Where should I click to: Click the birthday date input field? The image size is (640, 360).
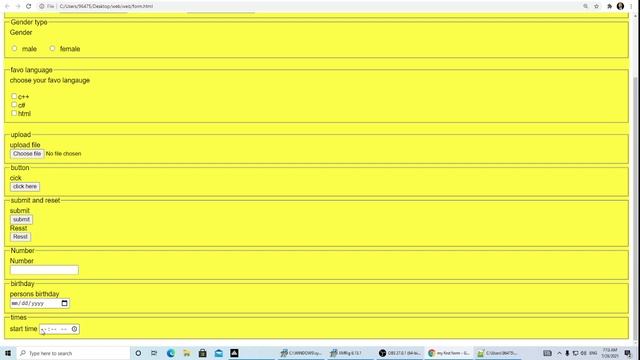[x=40, y=303]
